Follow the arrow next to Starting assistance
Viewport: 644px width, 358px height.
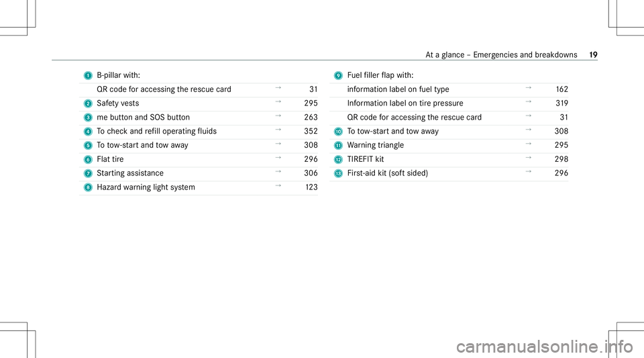click(x=278, y=171)
